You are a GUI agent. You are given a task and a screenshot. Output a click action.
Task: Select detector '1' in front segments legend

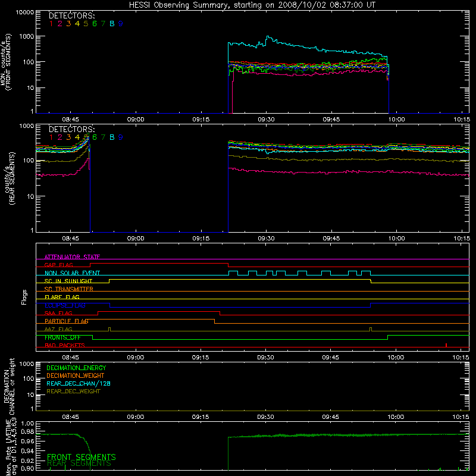[x=51, y=24]
